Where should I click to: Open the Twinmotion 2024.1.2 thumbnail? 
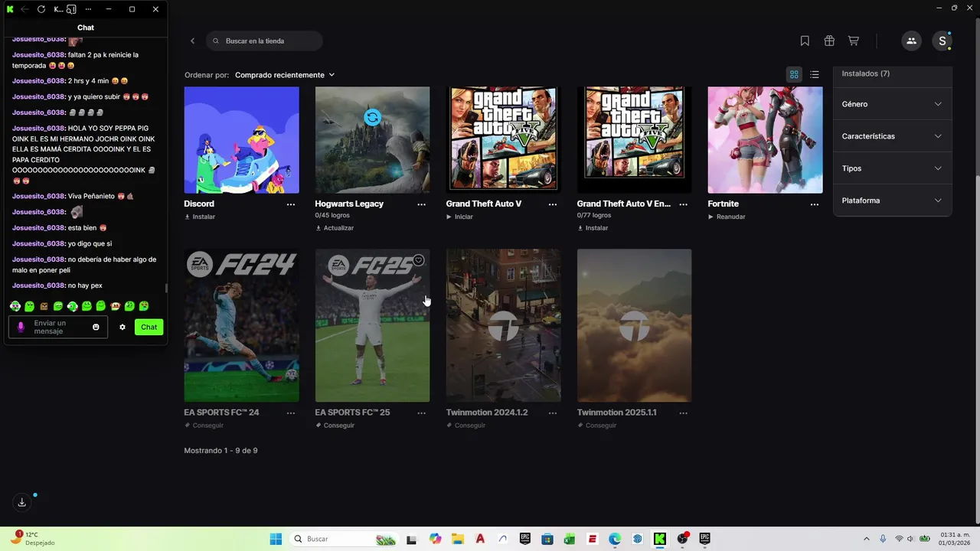click(503, 325)
